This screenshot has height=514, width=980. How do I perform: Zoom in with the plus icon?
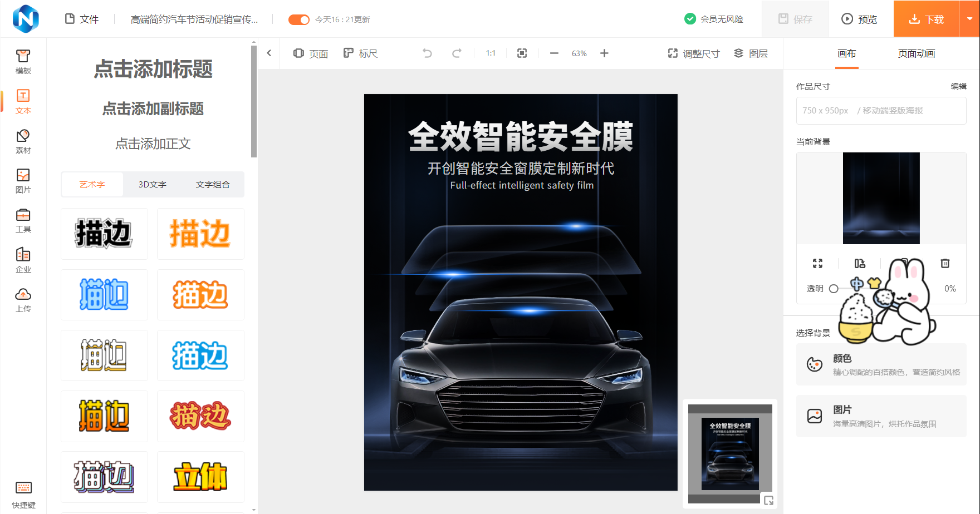pos(604,53)
